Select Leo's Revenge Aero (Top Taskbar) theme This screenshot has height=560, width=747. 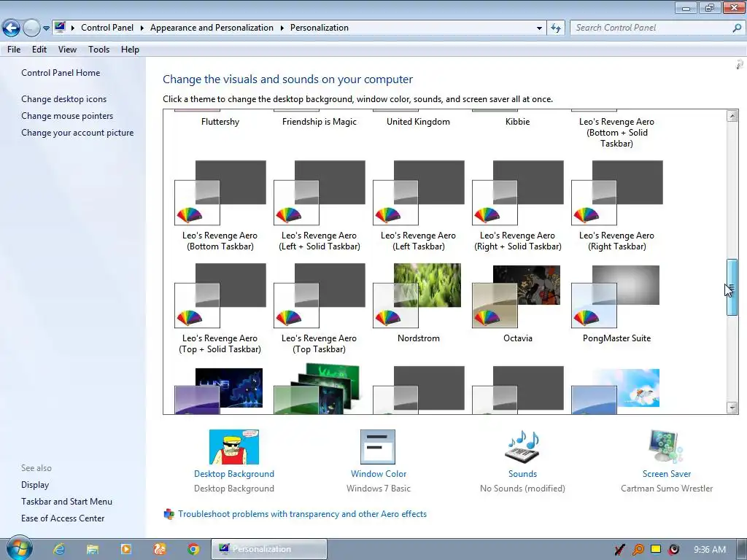point(320,308)
